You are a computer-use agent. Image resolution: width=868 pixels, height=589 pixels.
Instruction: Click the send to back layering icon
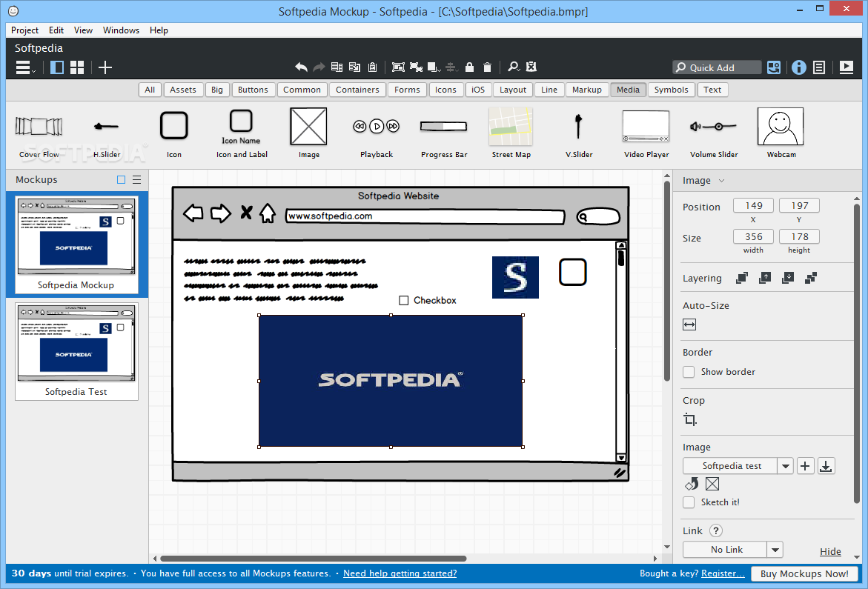coord(811,278)
